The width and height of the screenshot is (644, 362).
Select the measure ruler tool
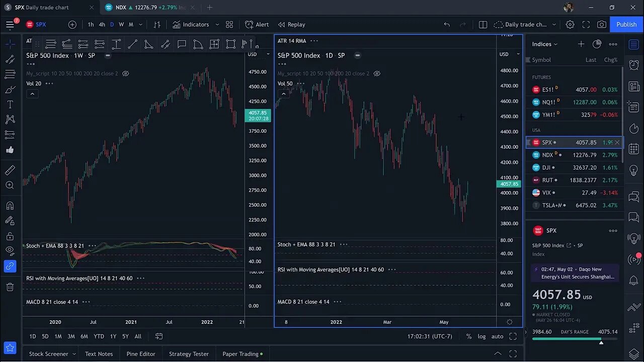tap(10, 170)
